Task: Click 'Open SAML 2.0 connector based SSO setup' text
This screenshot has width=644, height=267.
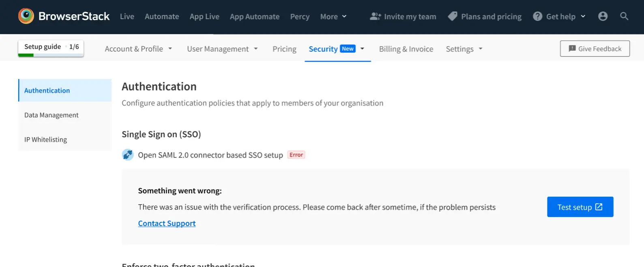Action: pos(210,155)
